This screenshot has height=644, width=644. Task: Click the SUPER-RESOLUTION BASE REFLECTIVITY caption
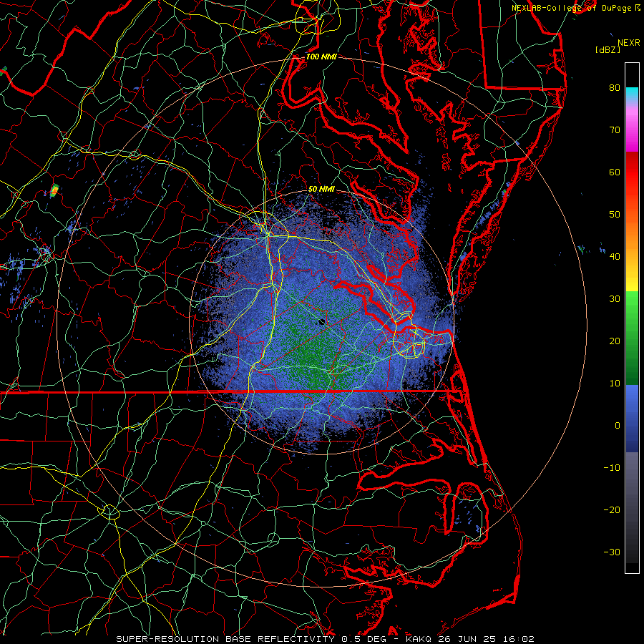coord(225,639)
